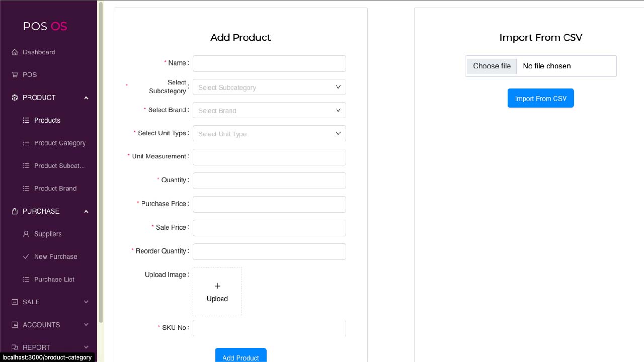The width and height of the screenshot is (644, 362).
Task: Click the Dashboard home icon
Action: coord(15,52)
